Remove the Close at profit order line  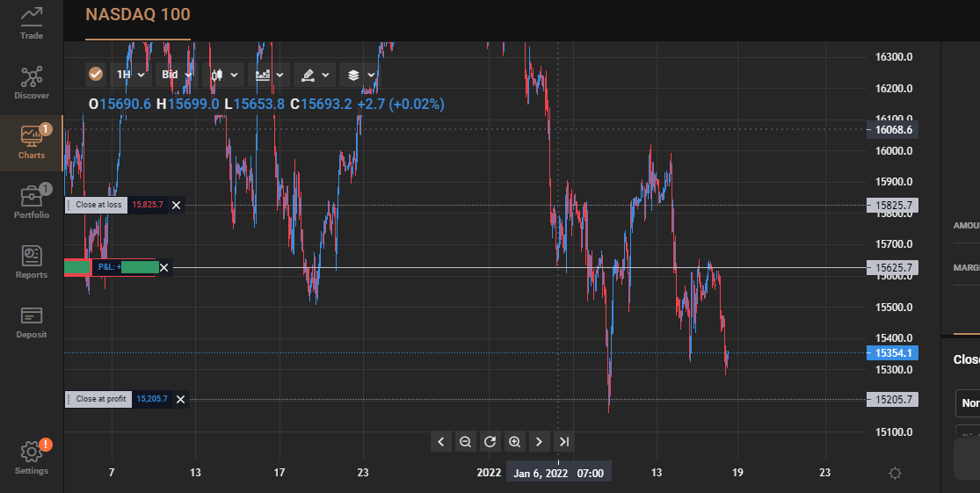(181, 399)
